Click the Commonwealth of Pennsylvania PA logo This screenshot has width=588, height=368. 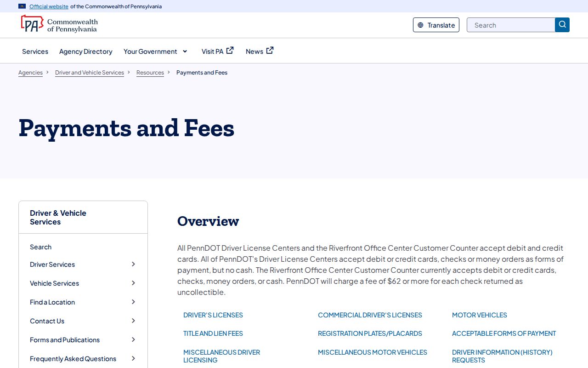[x=59, y=24]
